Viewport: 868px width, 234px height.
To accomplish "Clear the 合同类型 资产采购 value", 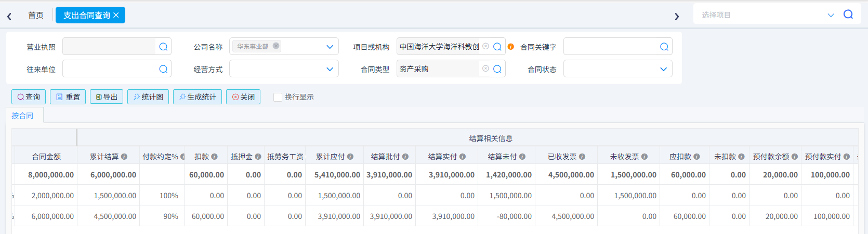I will [485, 68].
